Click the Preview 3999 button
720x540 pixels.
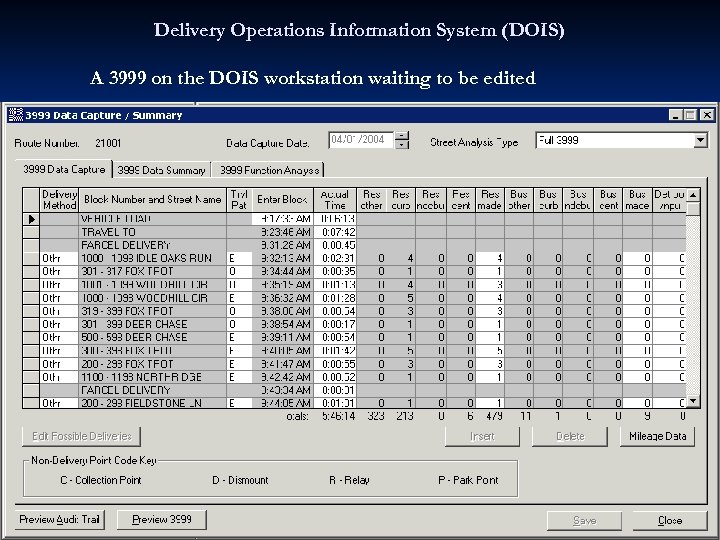(x=162, y=520)
